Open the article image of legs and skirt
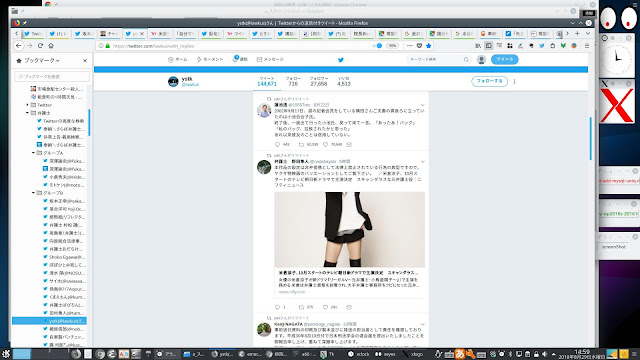Viewport: 640px width, 360px height. click(x=349, y=229)
